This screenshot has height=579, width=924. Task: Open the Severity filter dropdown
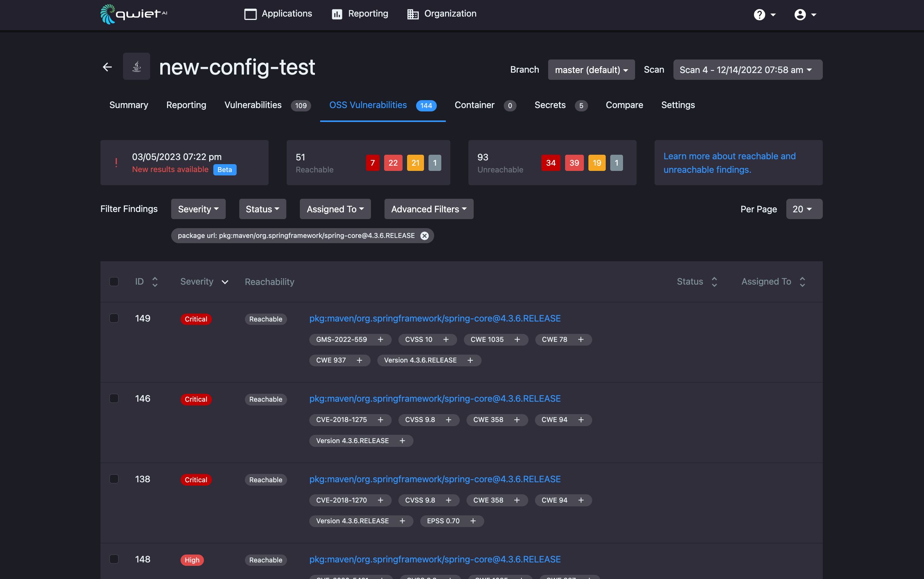click(x=198, y=209)
